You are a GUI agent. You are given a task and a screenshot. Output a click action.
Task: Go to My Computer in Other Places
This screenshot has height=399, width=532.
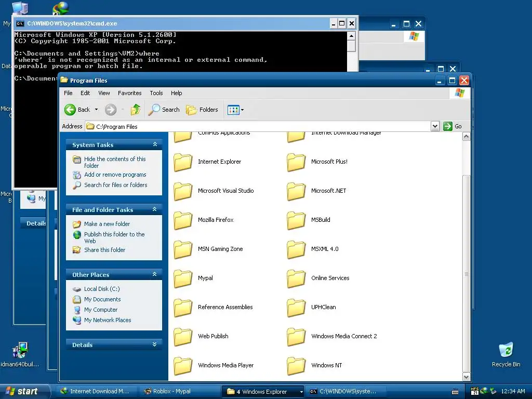pos(101,310)
